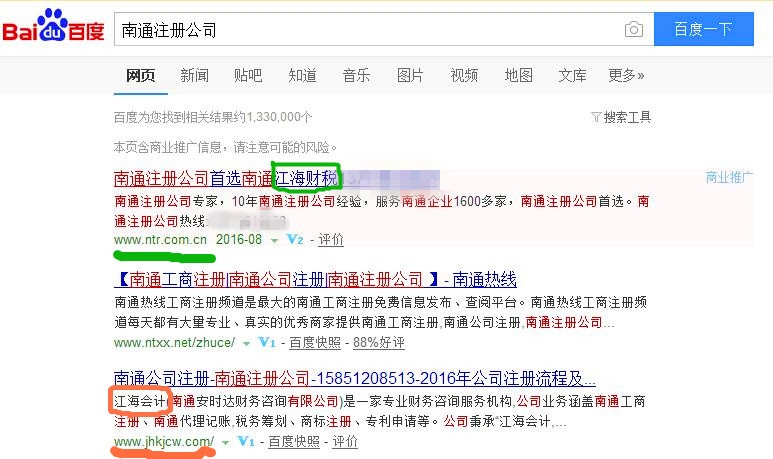Screen dimensions: 773x459
Task: Open camera image search icon
Action: coord(633,30)
